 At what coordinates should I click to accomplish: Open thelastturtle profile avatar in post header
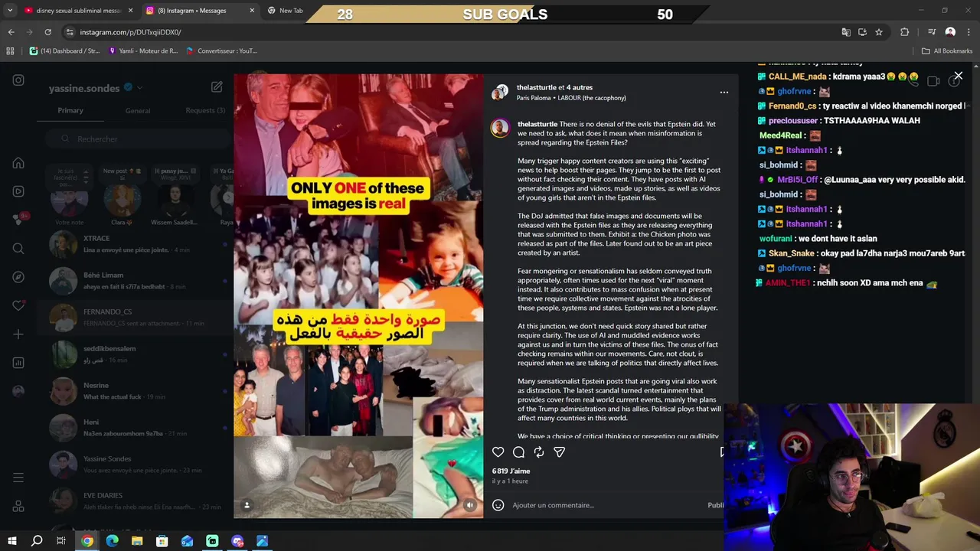pos(500,92)
